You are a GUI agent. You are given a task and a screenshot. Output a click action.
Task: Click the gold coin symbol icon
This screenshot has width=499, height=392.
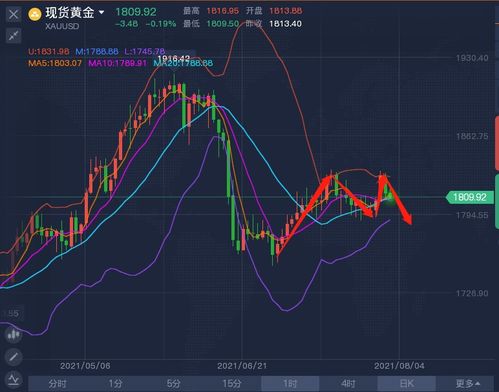click(x=35, y=14)
